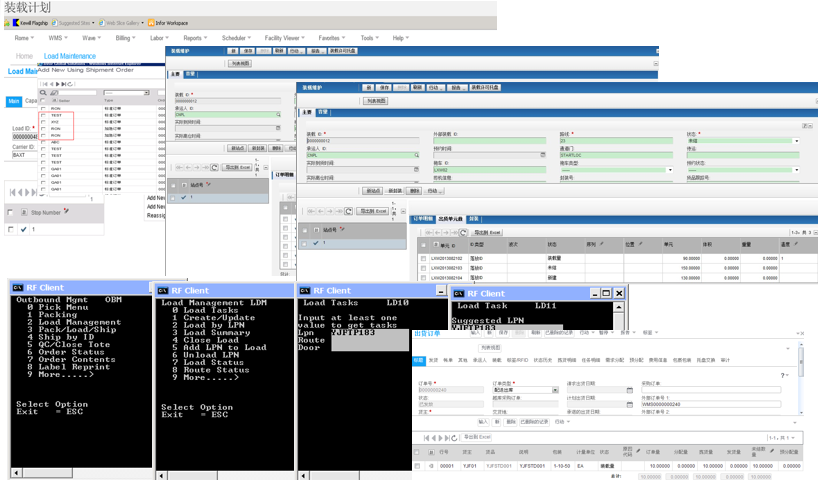Check the Stop Number header checkbox
Screen dimensions: 818x480
point(11,212)
